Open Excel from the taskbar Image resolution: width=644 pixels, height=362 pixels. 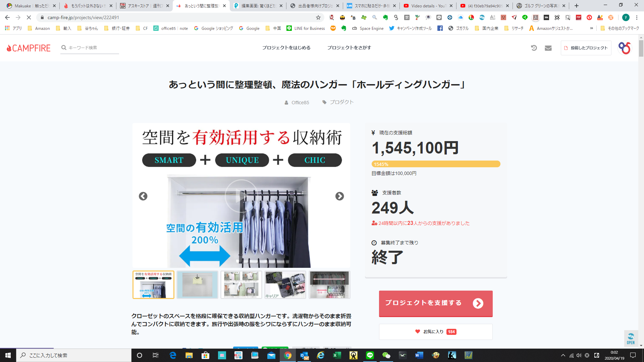coord(337,355)
